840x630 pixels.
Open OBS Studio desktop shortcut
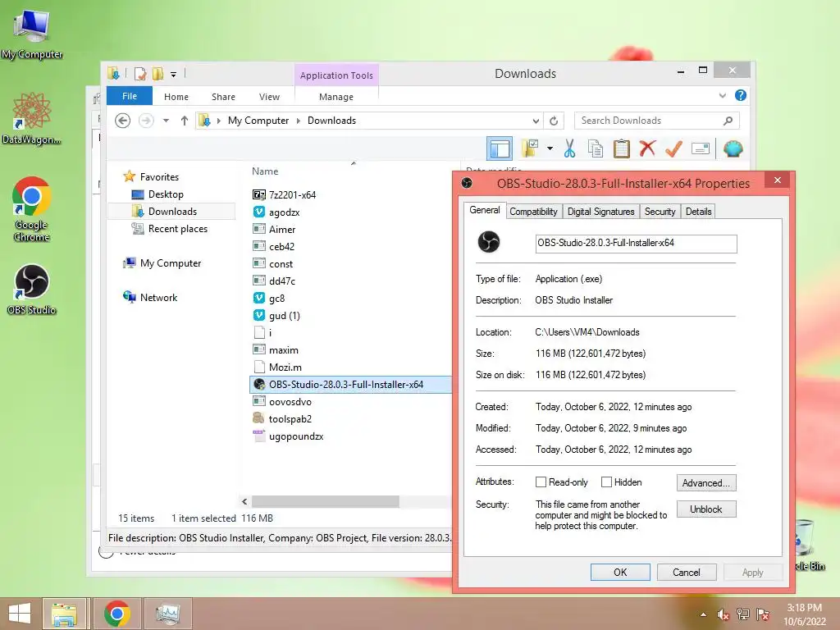pos(32,290)
